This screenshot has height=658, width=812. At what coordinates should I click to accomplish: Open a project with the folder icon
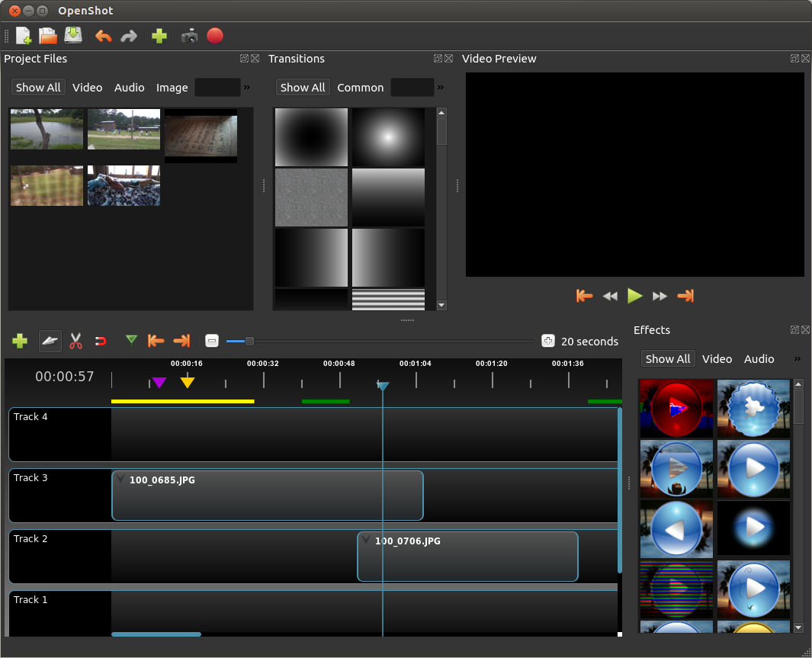[x=48, y=36]
